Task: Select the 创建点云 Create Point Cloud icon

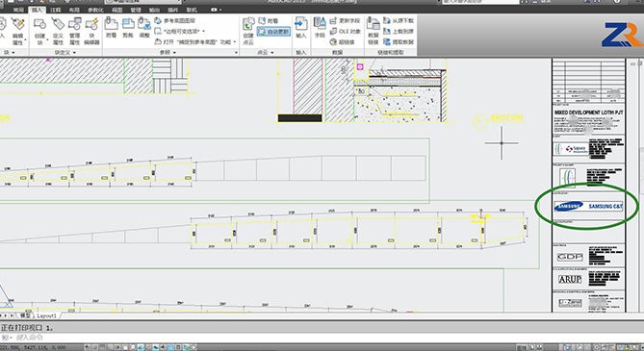Action: coord(248,31)
